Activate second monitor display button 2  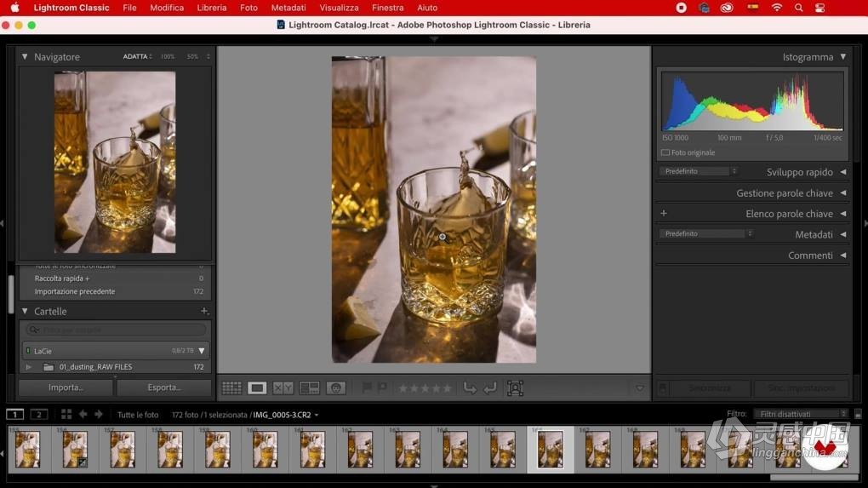[x=39, y=415]
